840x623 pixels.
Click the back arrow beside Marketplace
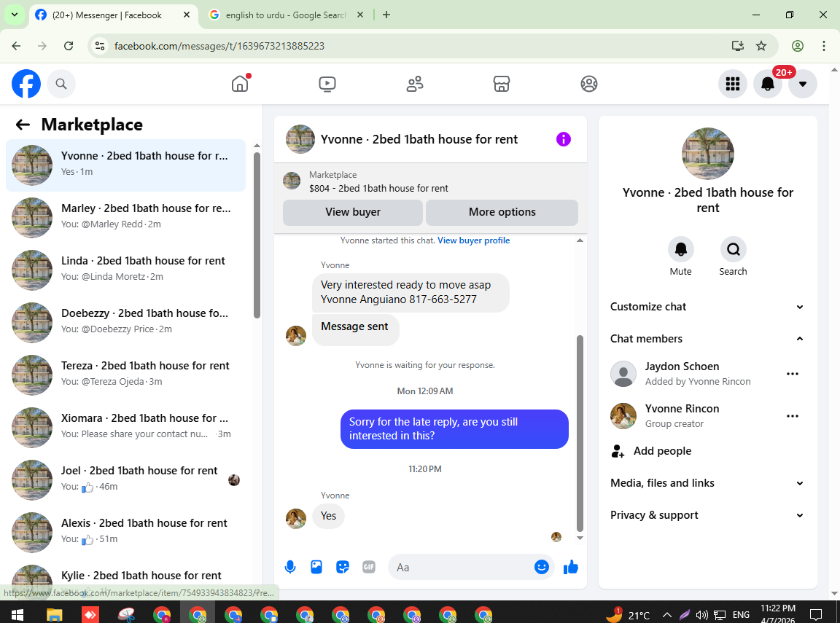point(23,125)
